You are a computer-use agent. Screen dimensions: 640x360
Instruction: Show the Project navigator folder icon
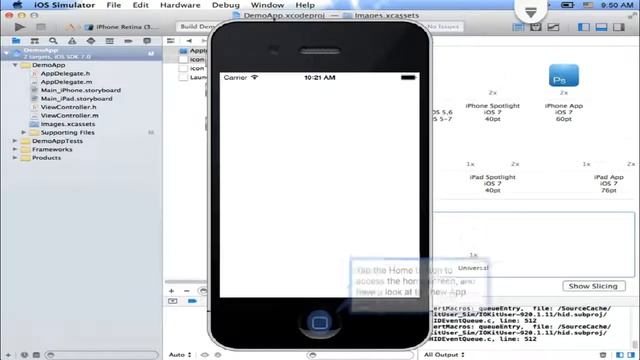click(x=16, y=41)
